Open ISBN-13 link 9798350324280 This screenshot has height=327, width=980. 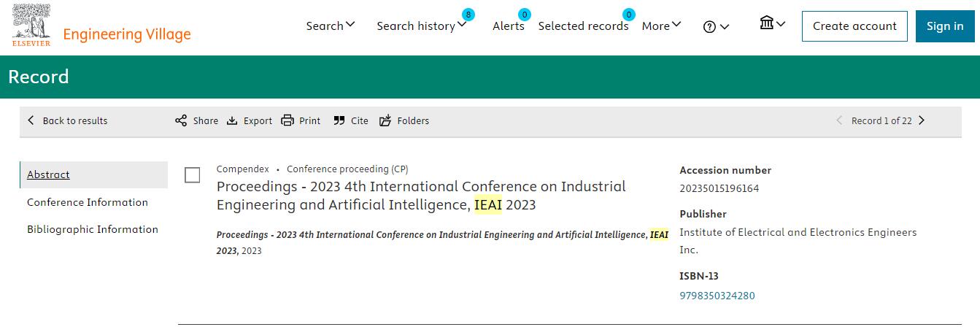(717, 296)
